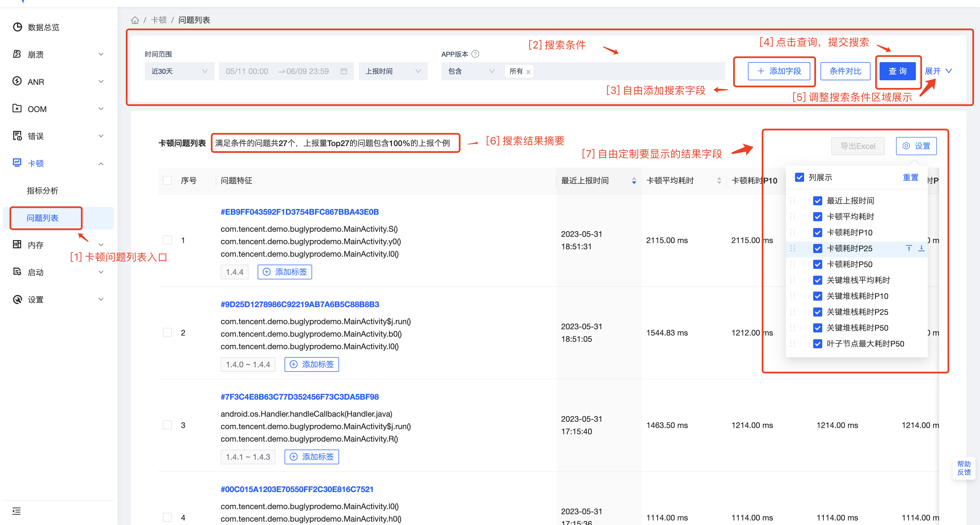Viewport: 980px width, 525px height.
Task: Add tag to issue with version 1.4.4
Action: pos(285,272)
